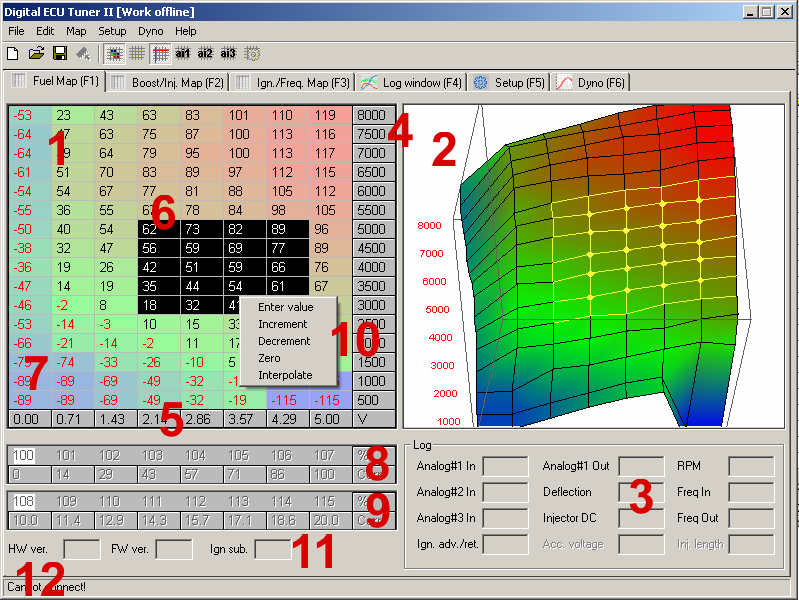Click the RPM log field

[x=752, y=466]
